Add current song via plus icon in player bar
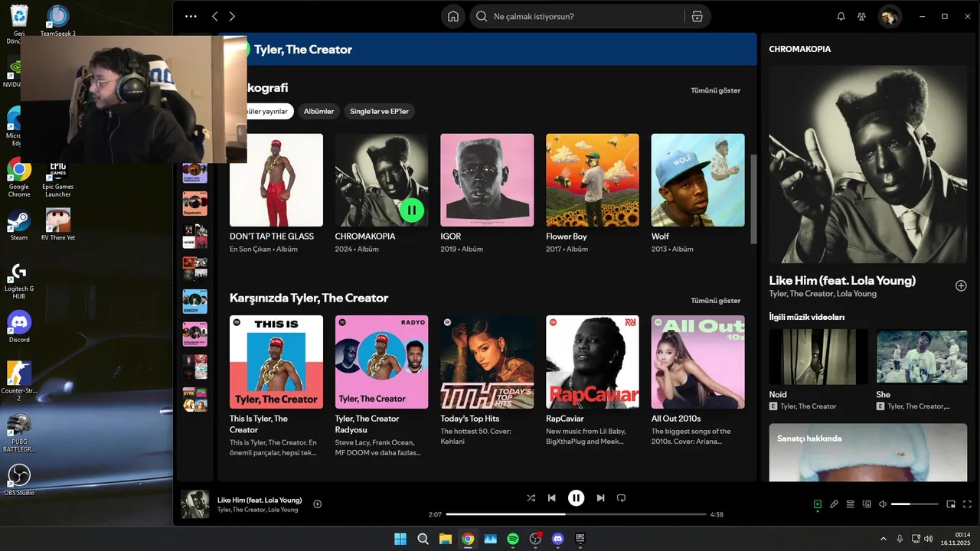 318,504
